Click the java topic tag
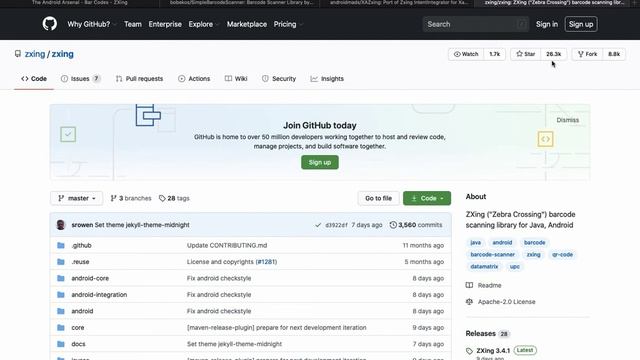 476,242
